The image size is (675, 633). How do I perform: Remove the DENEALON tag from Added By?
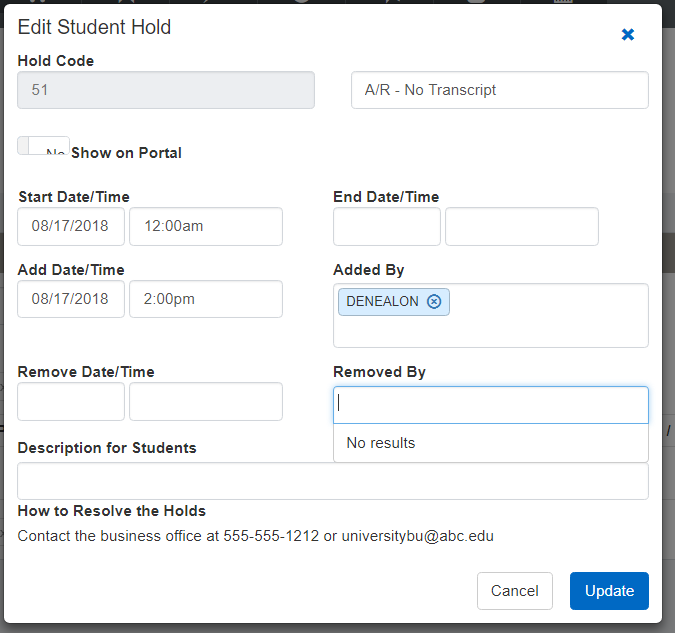click(x=433, y=302)
